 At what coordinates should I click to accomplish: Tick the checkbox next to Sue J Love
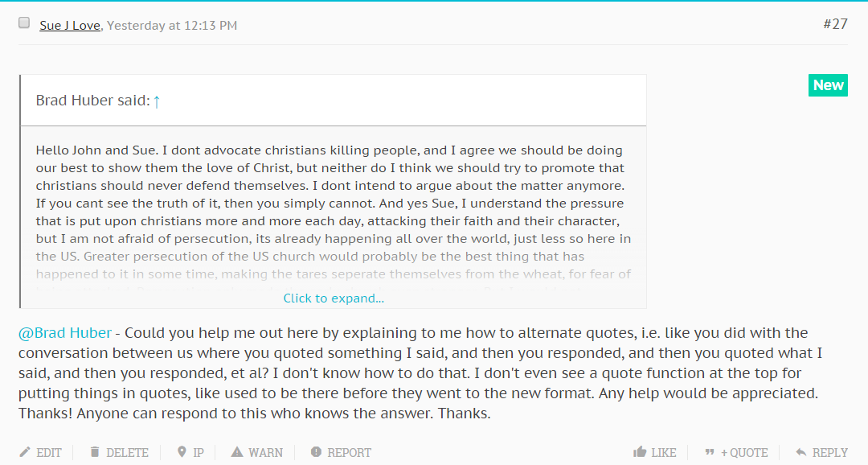tap(24, 23)
